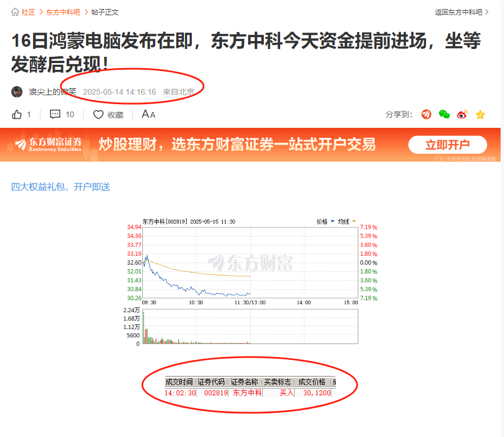The image size is (504, 437).
Task: Change font size with AA icon
Action: [x=148, y=114]
